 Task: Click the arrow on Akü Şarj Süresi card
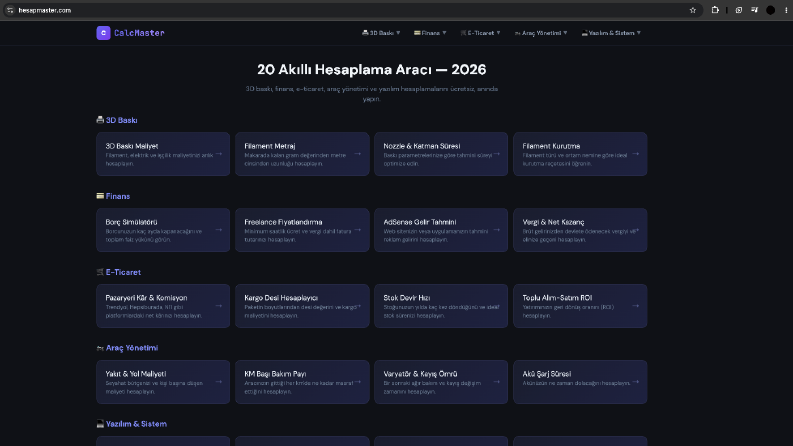(x=636, y=381)
